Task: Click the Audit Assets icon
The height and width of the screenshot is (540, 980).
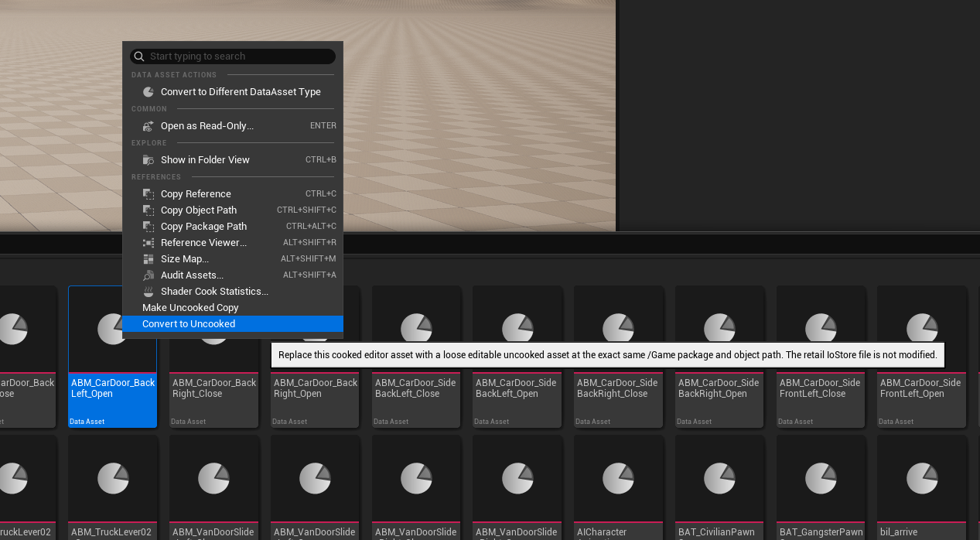Action: click(x=149, y=275)
